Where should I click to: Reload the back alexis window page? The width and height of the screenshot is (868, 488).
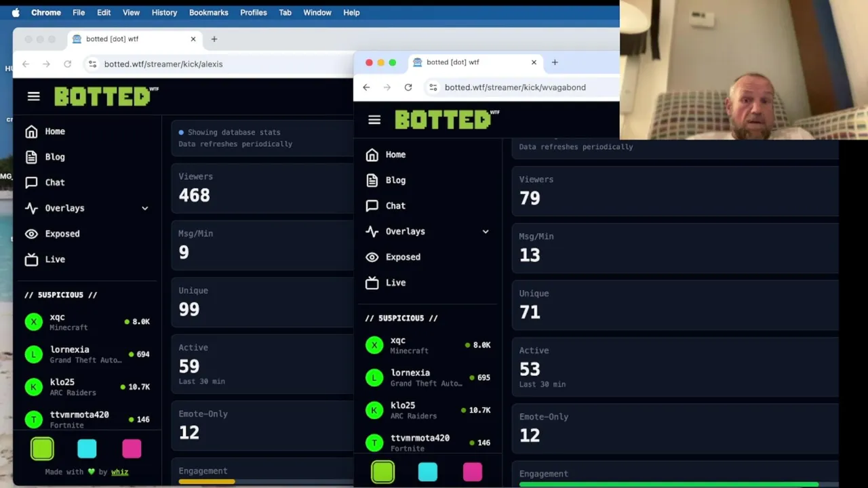tap(68, 64)
